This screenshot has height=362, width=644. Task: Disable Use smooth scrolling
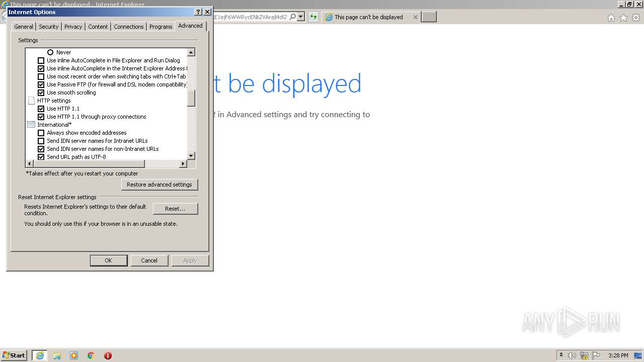tap(41, 93)
